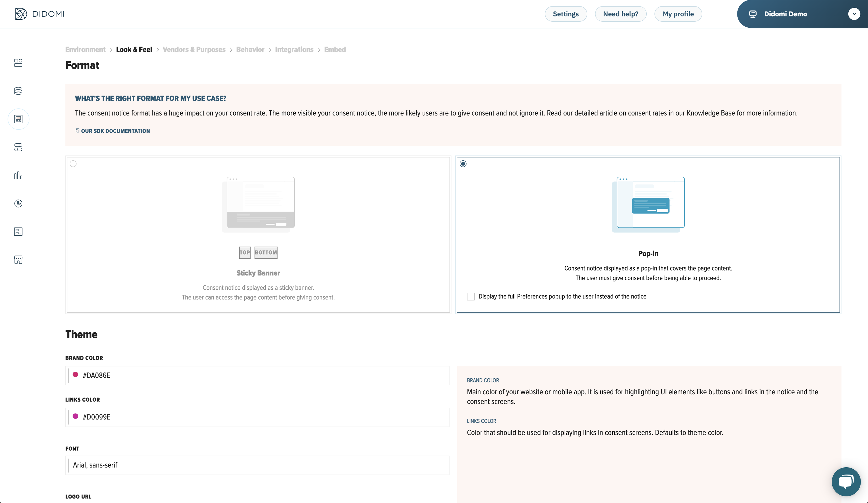Viewport: 868px width, 503px height.
Task: Check Display the full Preferences popup option
Action: point(470,297)
